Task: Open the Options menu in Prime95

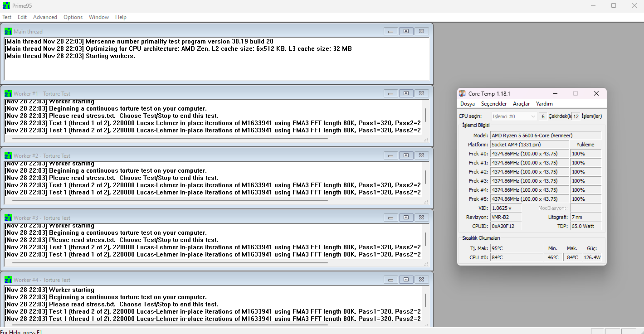Action: (x=73, y=17)
